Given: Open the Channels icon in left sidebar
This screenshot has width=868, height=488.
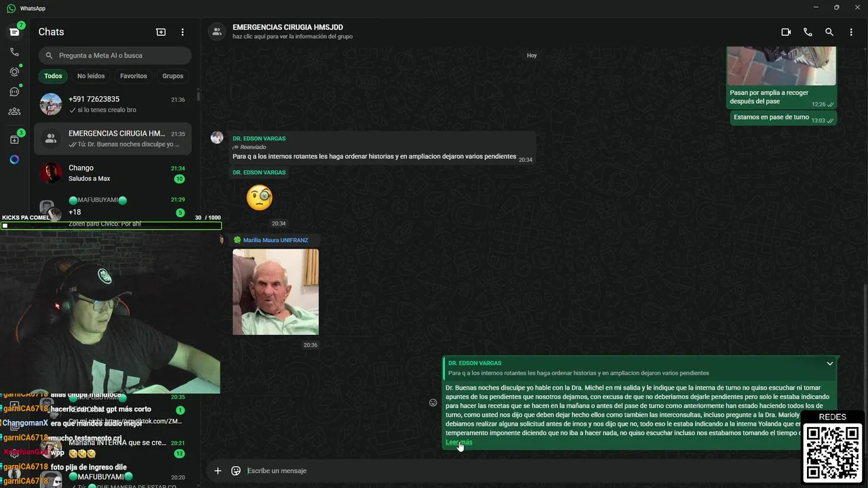Looking at the screenshot, I should click(x=14, y=91).
